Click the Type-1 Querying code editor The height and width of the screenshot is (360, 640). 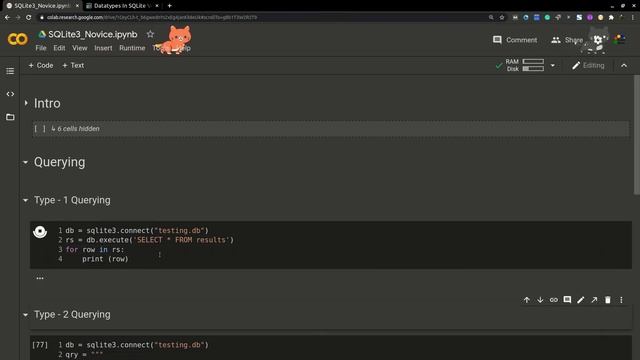point(343,245)
